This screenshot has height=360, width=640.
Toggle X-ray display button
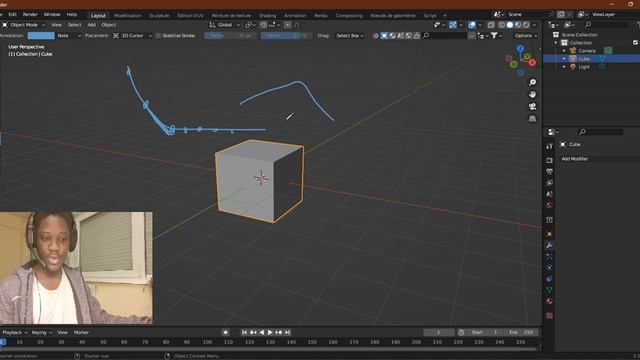tap(491, 25)
